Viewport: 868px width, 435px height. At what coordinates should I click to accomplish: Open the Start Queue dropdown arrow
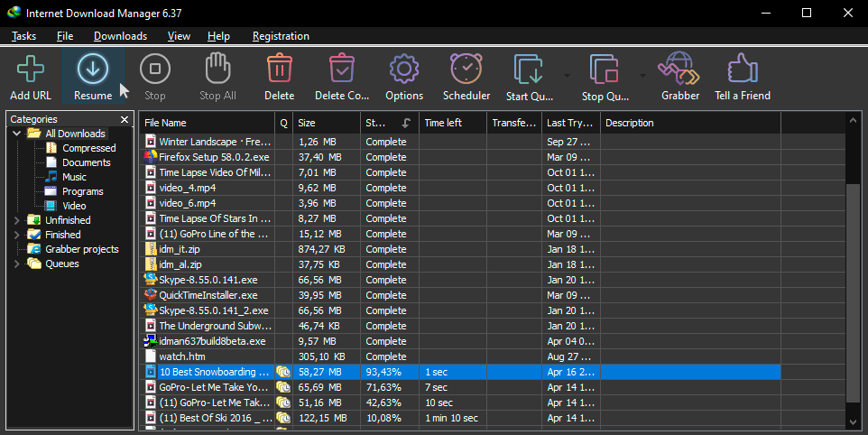567,75
